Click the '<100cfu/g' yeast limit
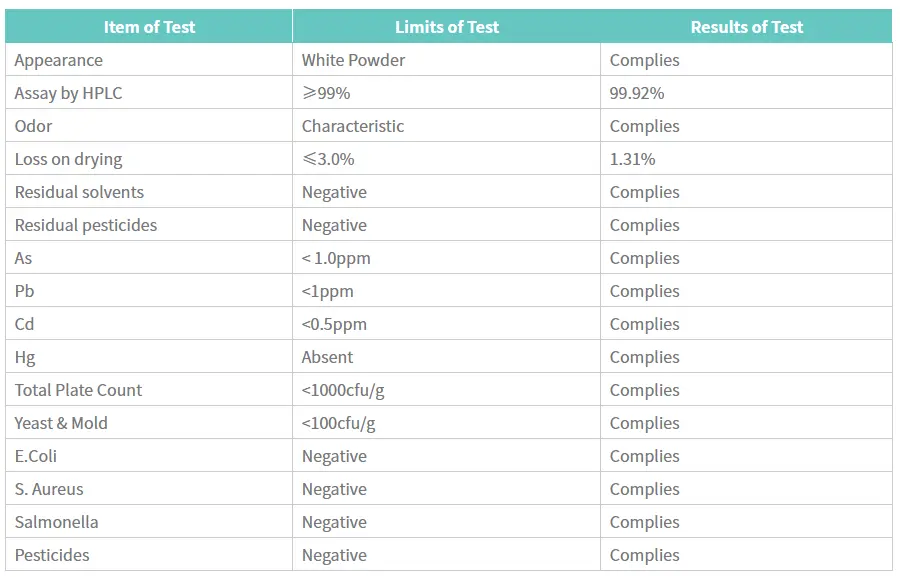The image size is (900, 577). pyautogui.click(x=338, y=423)
